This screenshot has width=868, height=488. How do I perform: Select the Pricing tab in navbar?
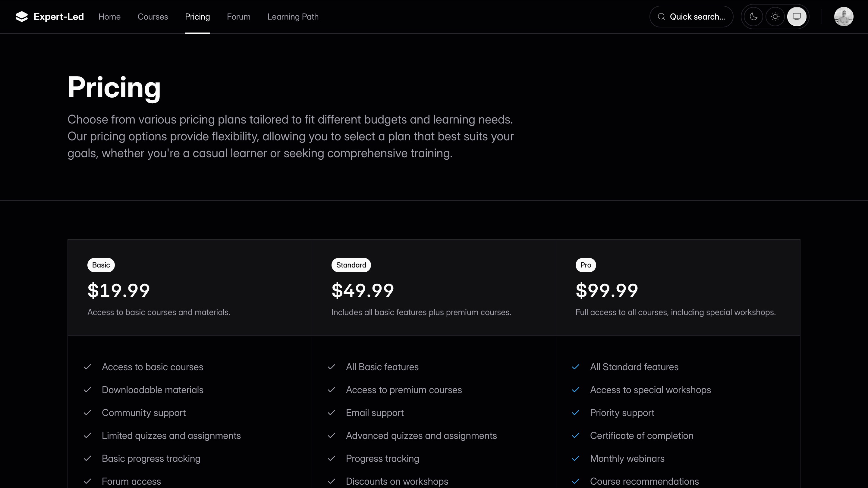click(197, 17)
